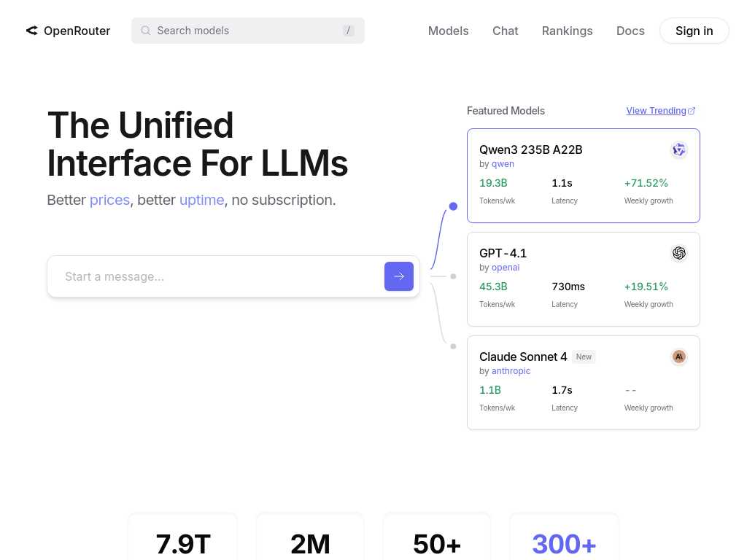Open the Models page
Image resolution: width=747 pixels, height=560 pixels.
449,31
